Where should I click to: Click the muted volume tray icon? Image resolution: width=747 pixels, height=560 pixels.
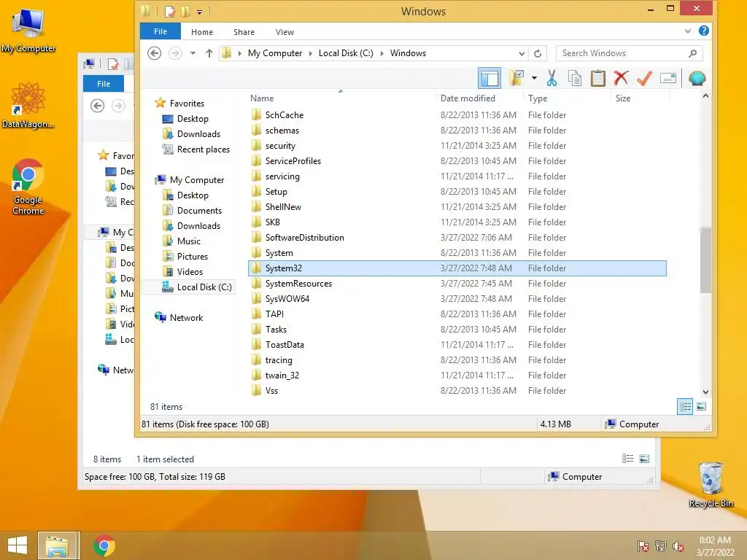click(678, 546)
